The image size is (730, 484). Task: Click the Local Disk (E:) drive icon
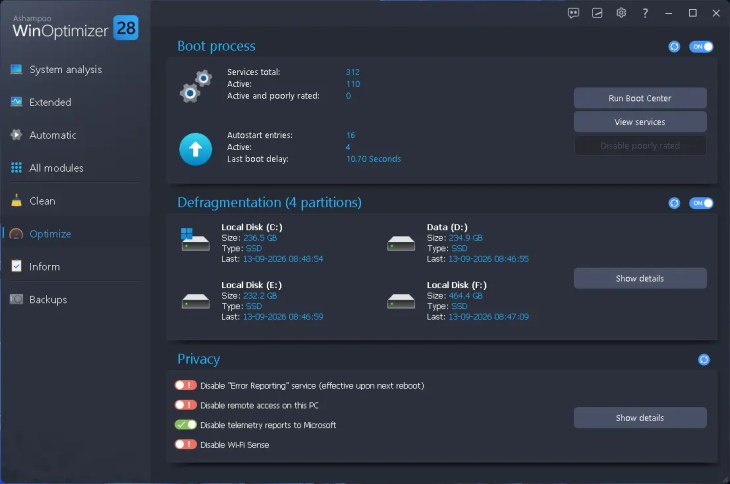196,301
